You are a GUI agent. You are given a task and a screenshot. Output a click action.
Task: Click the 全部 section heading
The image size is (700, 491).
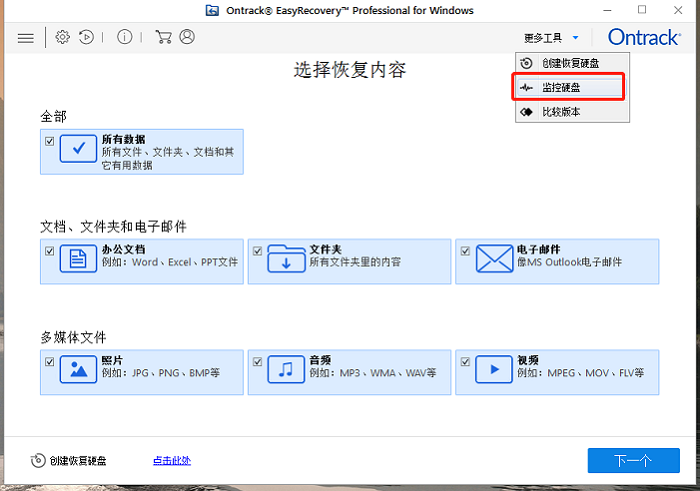click(x=54, y=117)
